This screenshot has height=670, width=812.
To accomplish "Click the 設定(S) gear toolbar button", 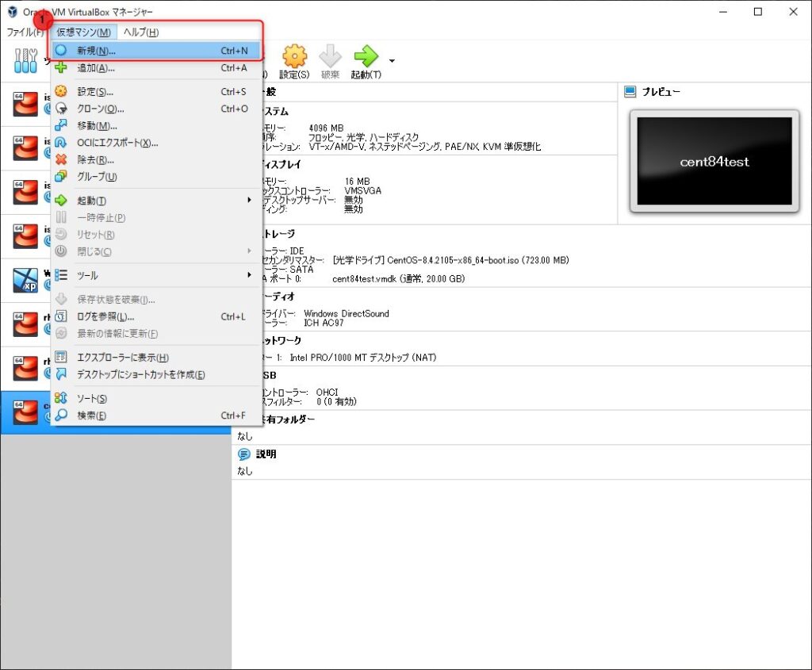I will coord(294,62).
